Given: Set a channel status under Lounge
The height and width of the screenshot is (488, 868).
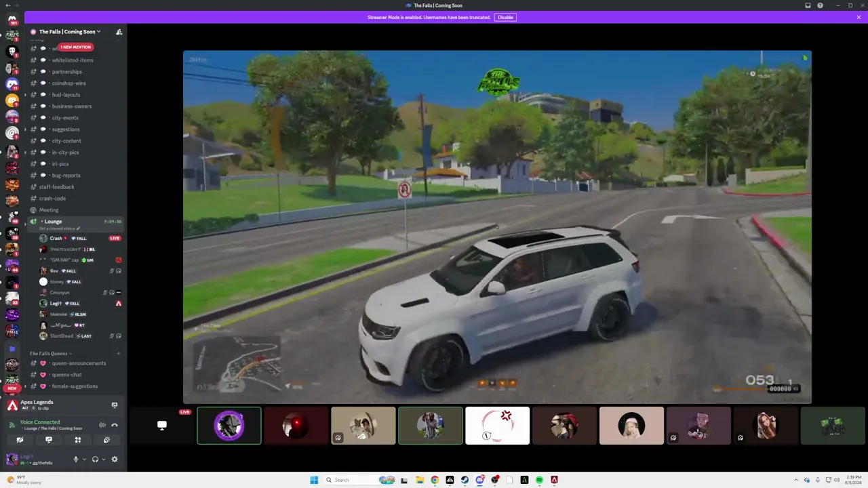Looking at the screenshot, I should point(60,228).
